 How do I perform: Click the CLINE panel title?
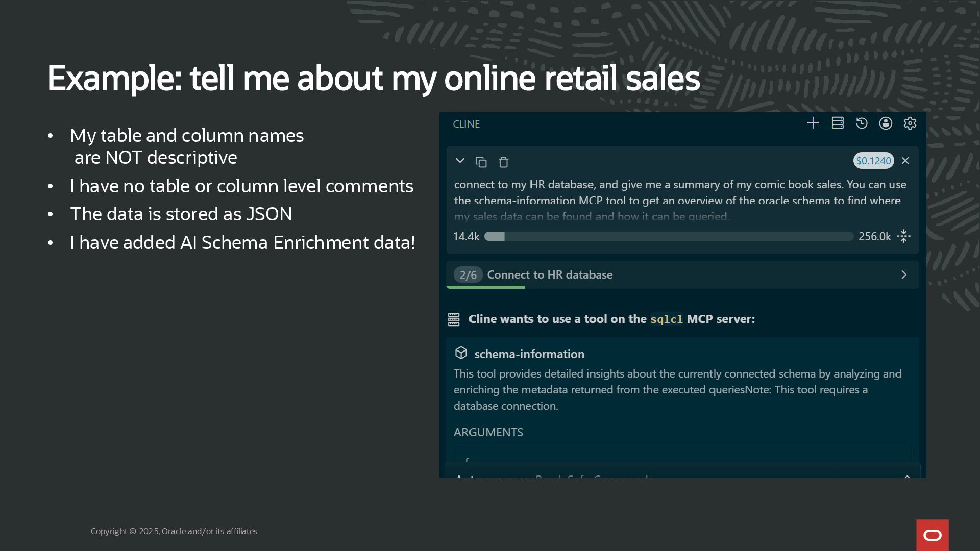coord(466,124)
